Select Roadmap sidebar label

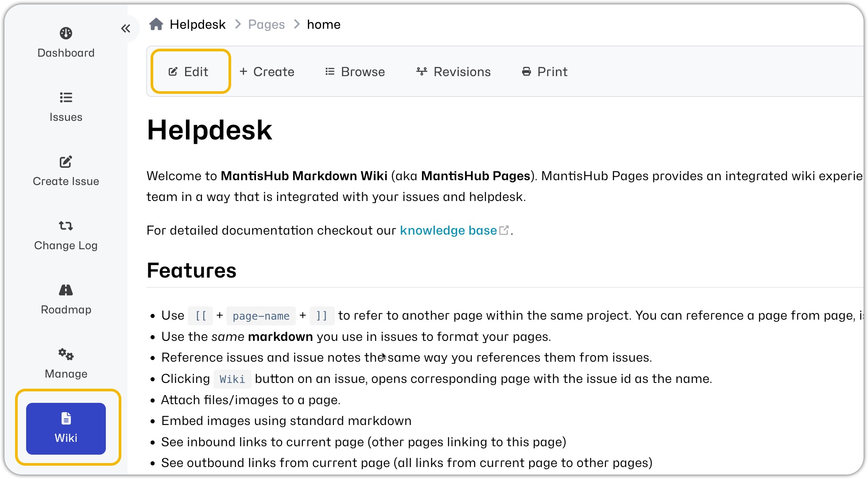point(66,310)
